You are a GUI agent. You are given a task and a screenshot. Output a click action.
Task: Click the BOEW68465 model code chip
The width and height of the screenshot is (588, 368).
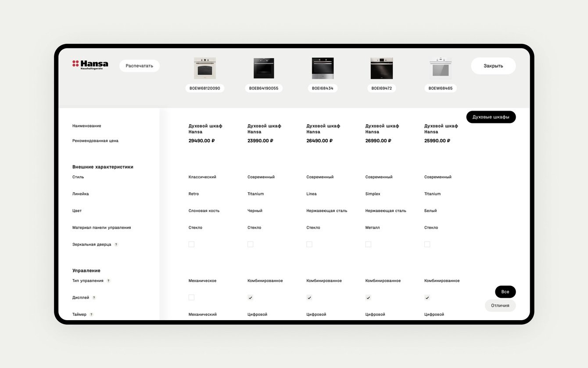pos(441,88)
